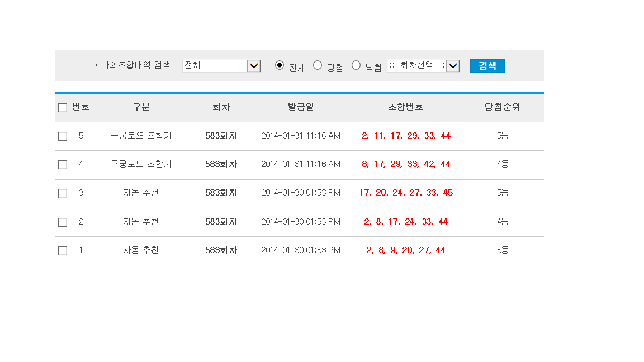The height and width of the screenshot is (362, 644).
Task: Tick the checkbox for row number 4
Action: (x=63, y=165)
